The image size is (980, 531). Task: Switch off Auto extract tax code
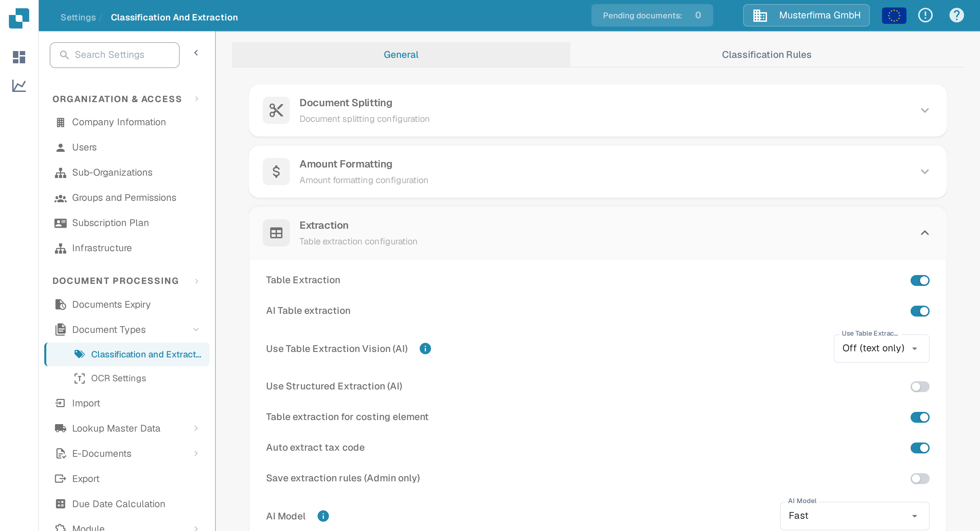coord(920,448)
